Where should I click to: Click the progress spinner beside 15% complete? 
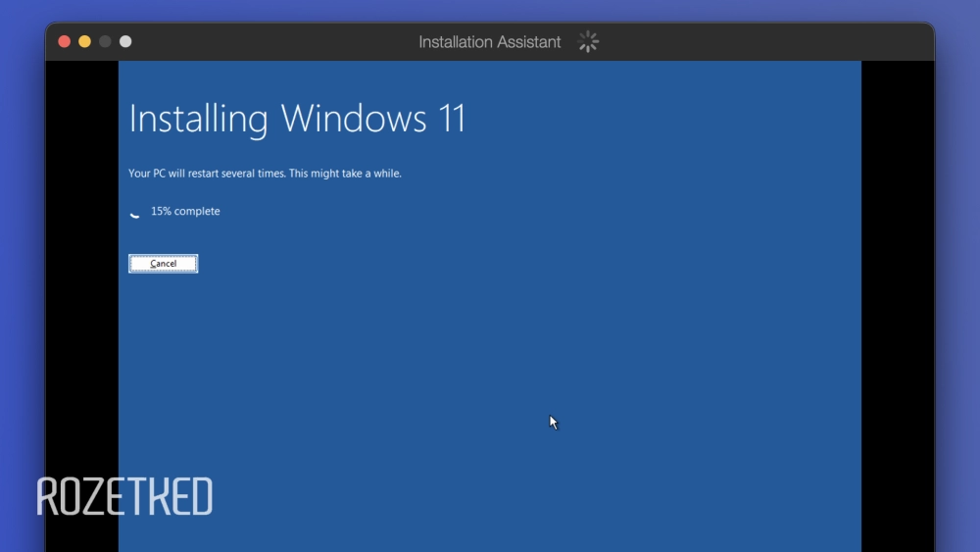coord(135,212)
